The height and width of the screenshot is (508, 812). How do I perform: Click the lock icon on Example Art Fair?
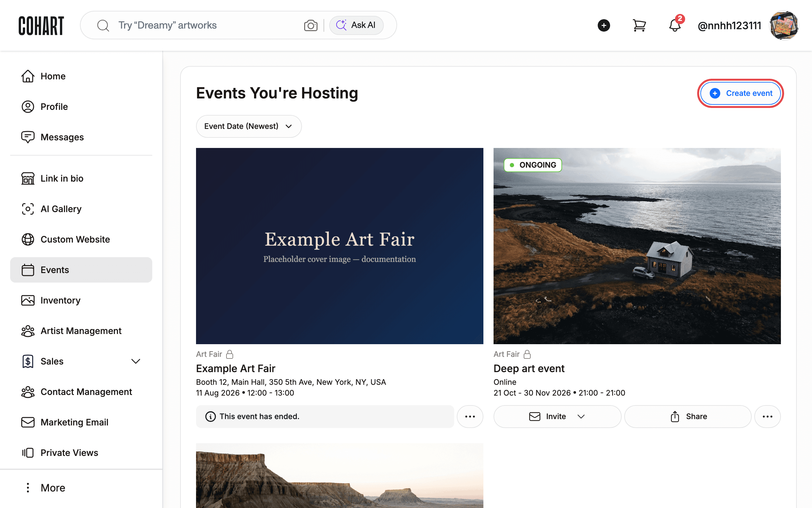point(230,354)
